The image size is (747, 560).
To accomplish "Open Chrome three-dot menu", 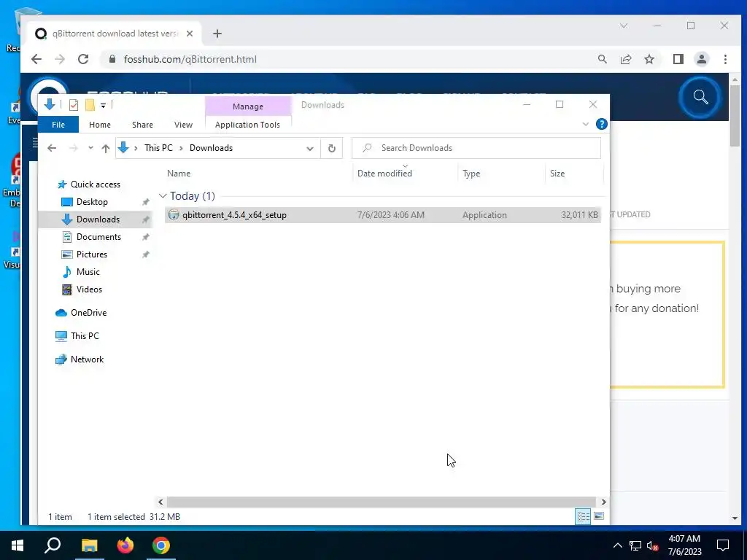I will click(x=725, y=59).
